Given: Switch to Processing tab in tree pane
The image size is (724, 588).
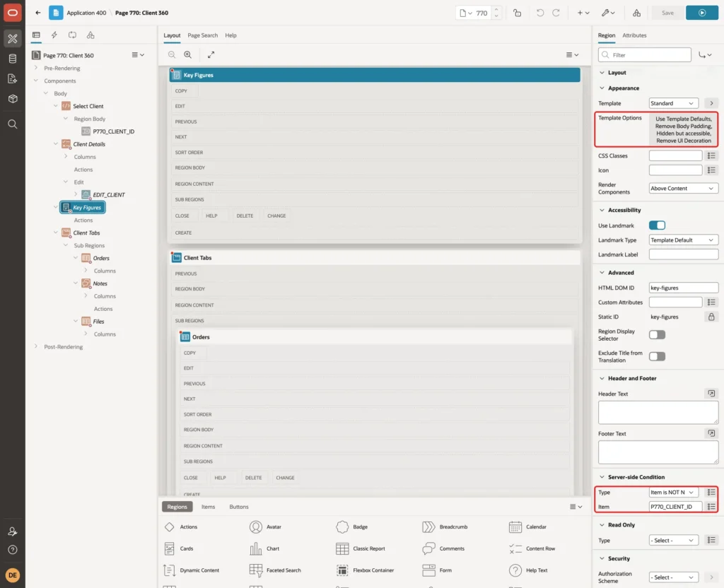Looking at the screenshot, I should (x=72, y=35).
